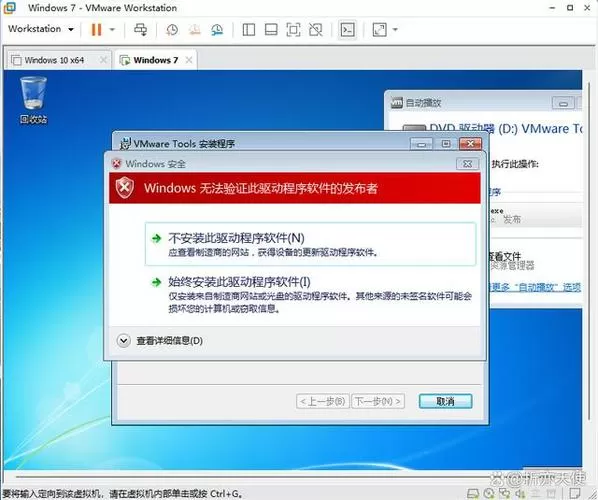Maximize the VMware Tools installer window
The height and width of the screenshot is (500, 598).
pos(445,144)
